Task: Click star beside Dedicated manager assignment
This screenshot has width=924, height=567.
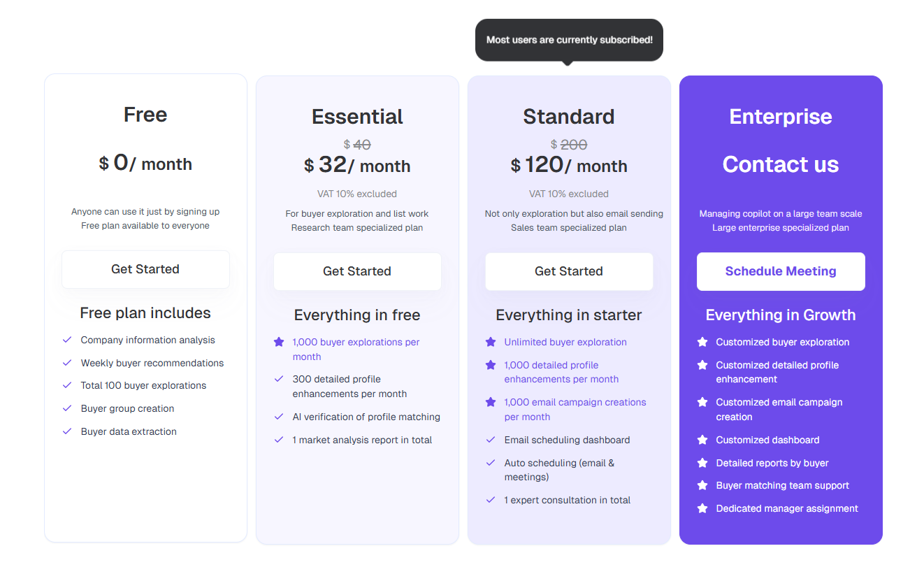Action: pos(702,508)
